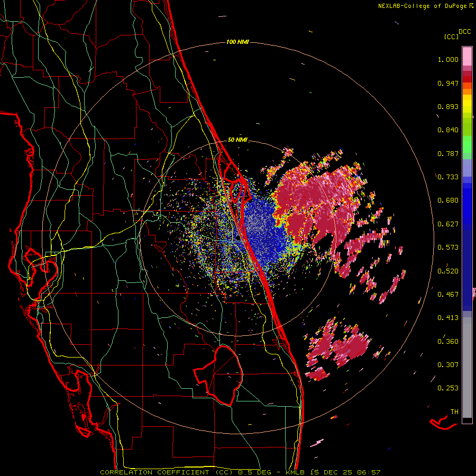Screen dimensions: 476x476
Task: Select the 0.253 scale value
Action: 448,388
